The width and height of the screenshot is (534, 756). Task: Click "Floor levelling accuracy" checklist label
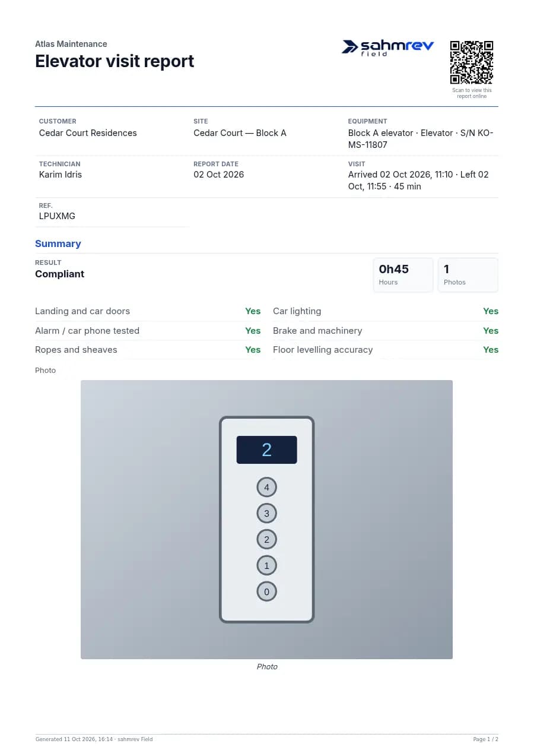click(323, 350)
